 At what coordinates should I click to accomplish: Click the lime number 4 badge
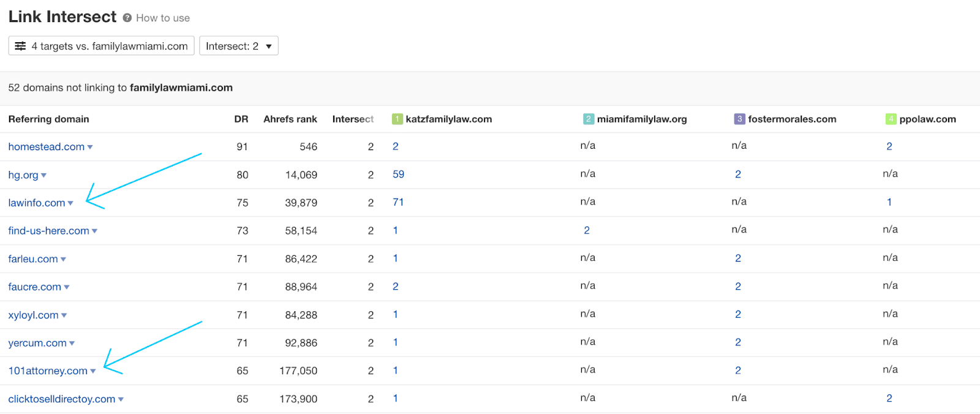coord(891,119)
